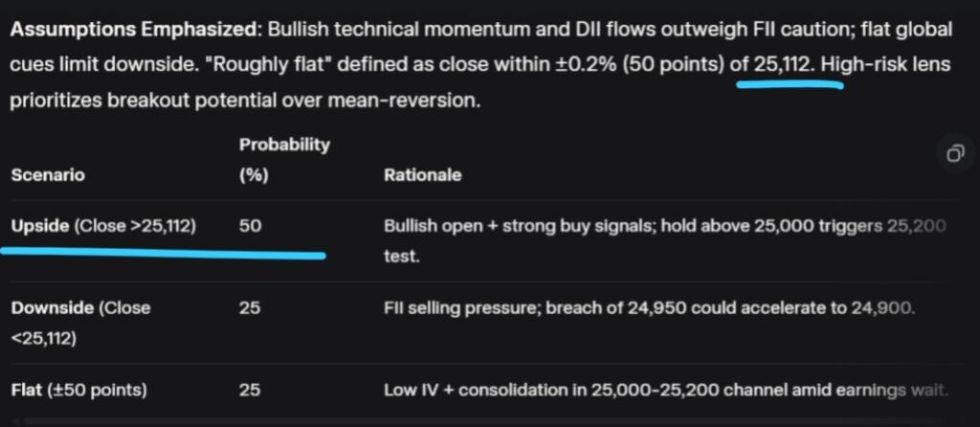Screen dimensions: 980x427
Task: Click the Downside rationale about FII selling pressure
Action: [x=650, y=308]
